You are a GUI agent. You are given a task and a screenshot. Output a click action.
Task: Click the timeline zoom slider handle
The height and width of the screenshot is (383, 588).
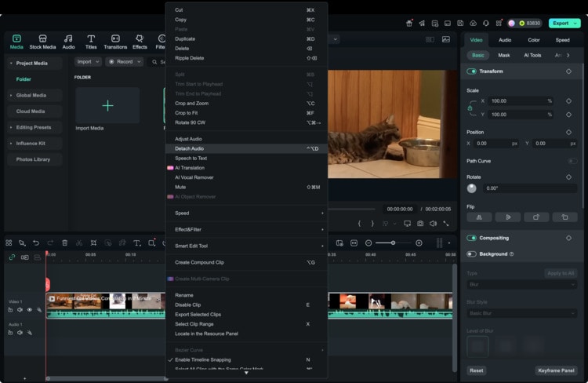(x=393, y=243)
